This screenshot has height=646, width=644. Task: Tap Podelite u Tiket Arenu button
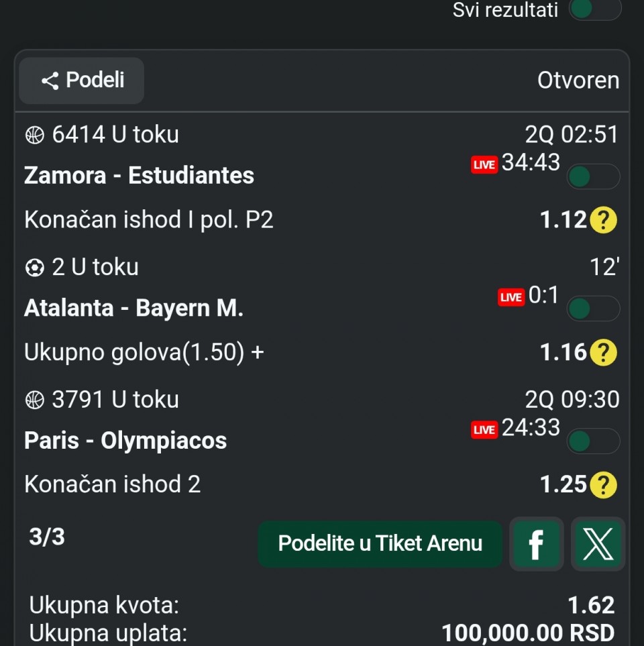(380, 543)
